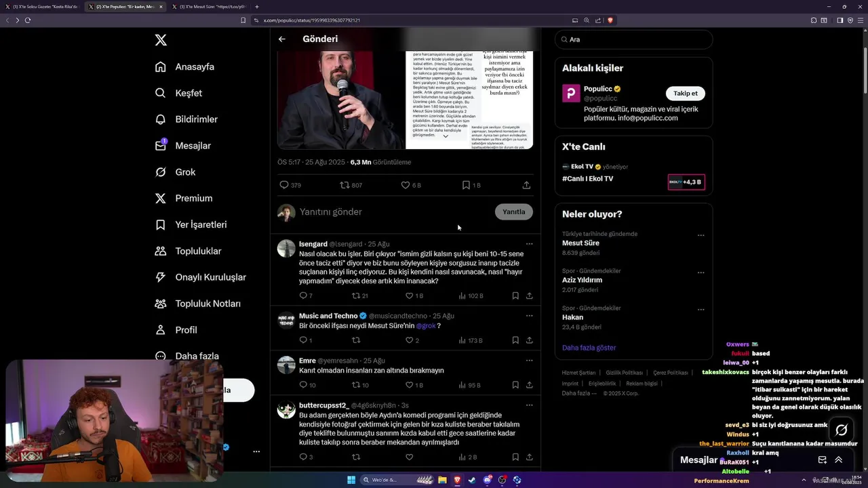Screen dimensions: 868x488
Task: Open more options on Emre's reply
Action: point(530,361)
